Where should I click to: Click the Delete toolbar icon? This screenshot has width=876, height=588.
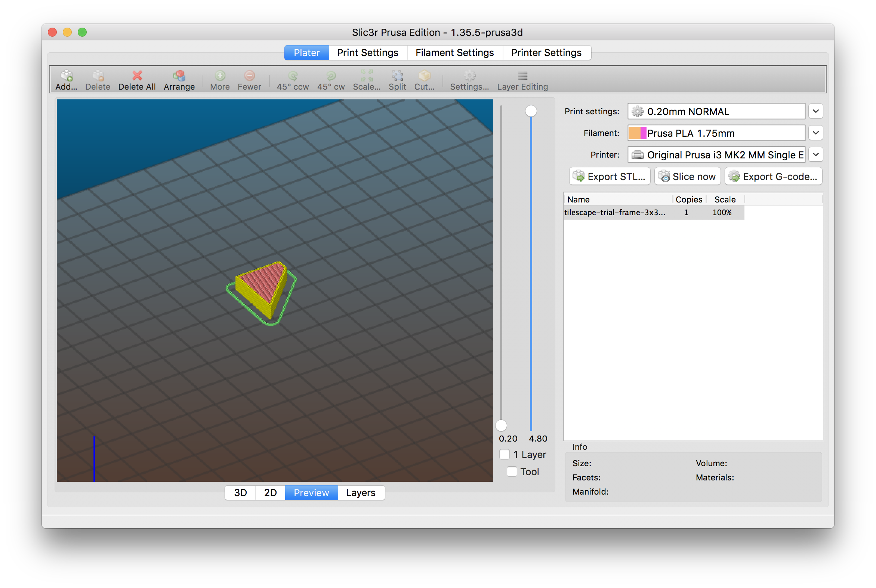pos(98,76)
